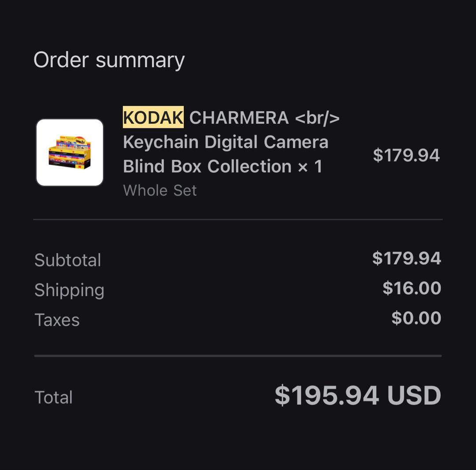Image resolution: width=476 pixels, height=470 pixels.
Task: Click the CHARMERA product title text
Action: [239, 118]
